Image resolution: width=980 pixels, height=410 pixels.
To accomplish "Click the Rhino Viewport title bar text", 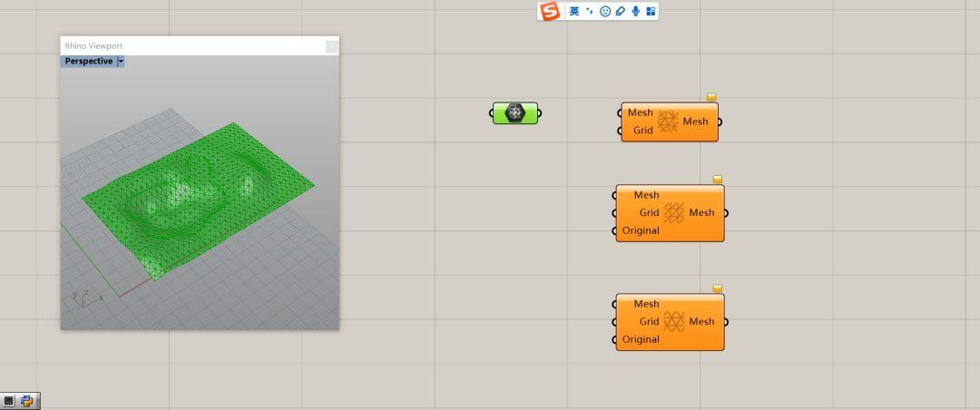I will (x=93, y=45).
